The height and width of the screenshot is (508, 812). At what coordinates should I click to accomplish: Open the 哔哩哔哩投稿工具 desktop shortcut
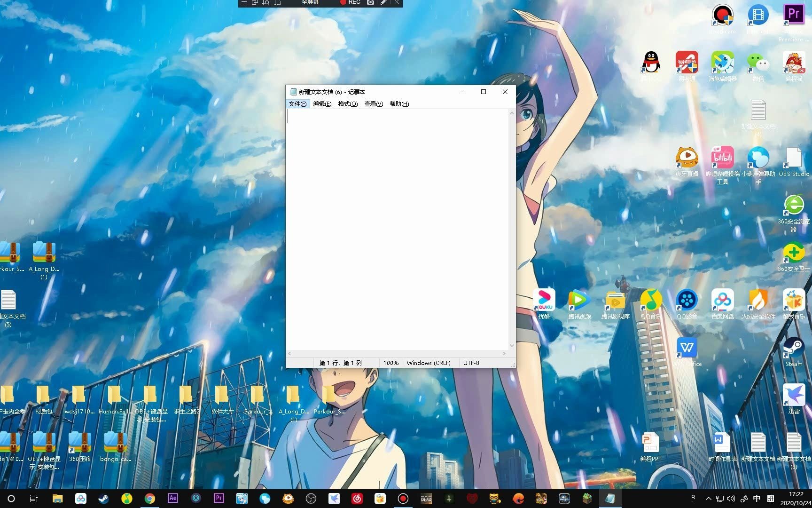[x=722, y=165]
